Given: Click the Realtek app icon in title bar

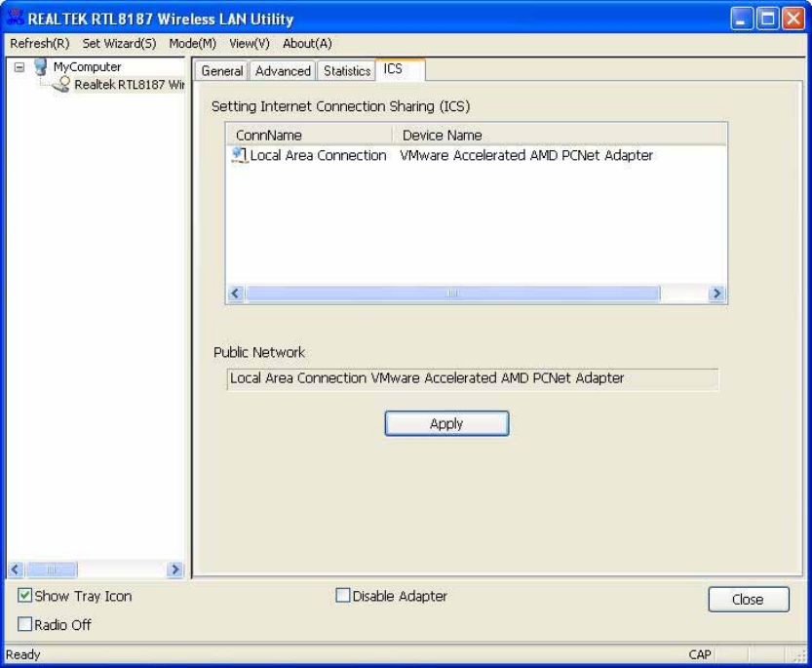Looking at the screenshot, I should click(x=15, y=19).
